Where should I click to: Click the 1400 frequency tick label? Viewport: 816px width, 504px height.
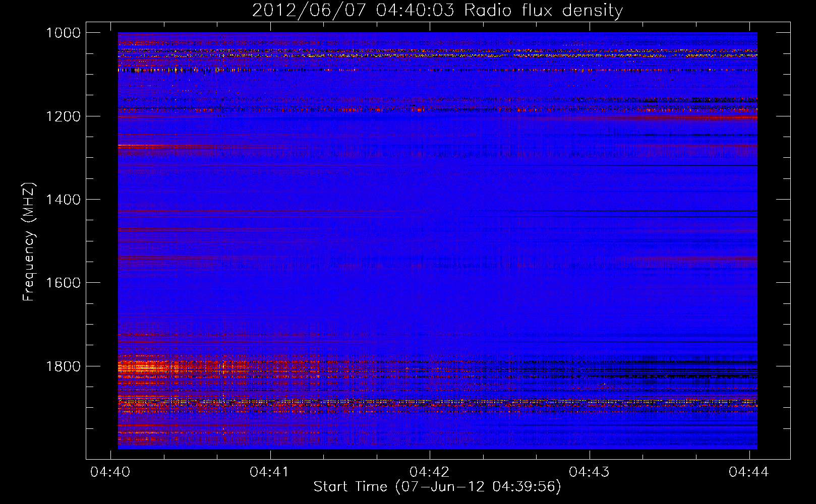pos(63,200)
